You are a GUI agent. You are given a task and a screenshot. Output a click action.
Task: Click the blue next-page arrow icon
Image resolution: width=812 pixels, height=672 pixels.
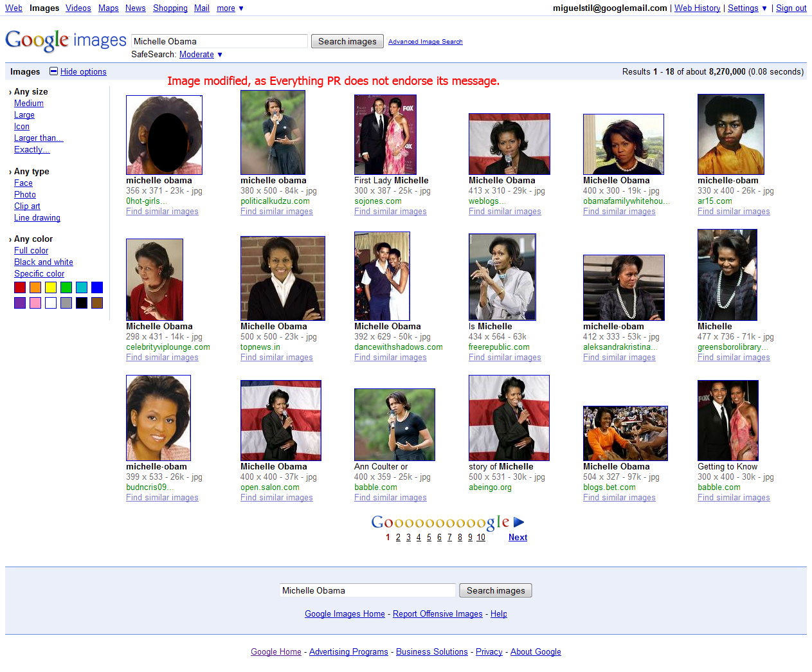tap(519, 522)
